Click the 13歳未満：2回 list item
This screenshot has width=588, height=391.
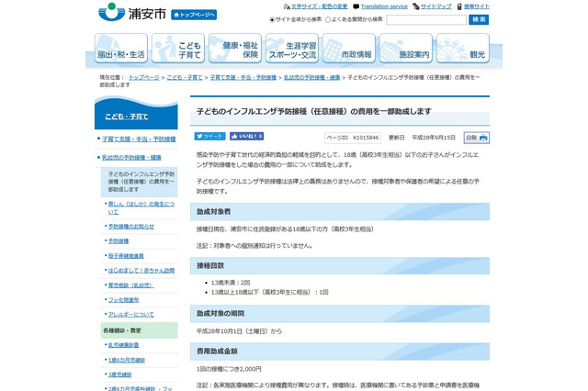(x=231, y=283)
